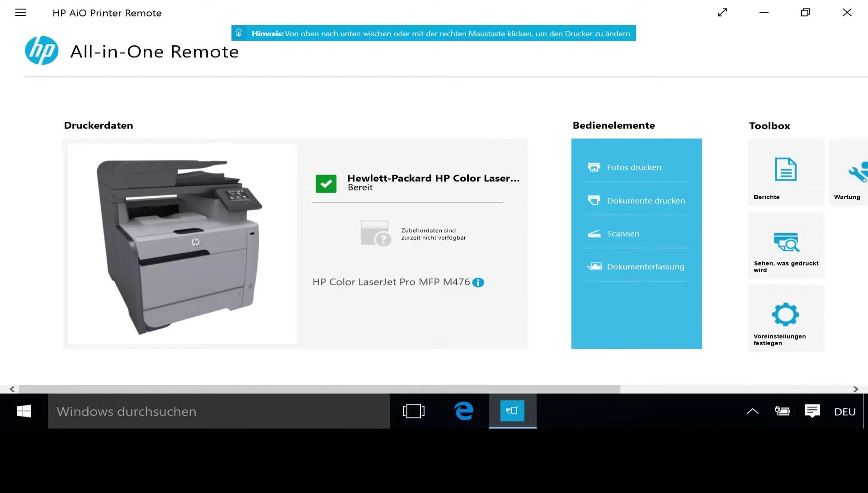Image resolution: width=868 pixels, height=493 pixels.
Task: Click the Druckerdaten heading
Action: click(99, 125)
